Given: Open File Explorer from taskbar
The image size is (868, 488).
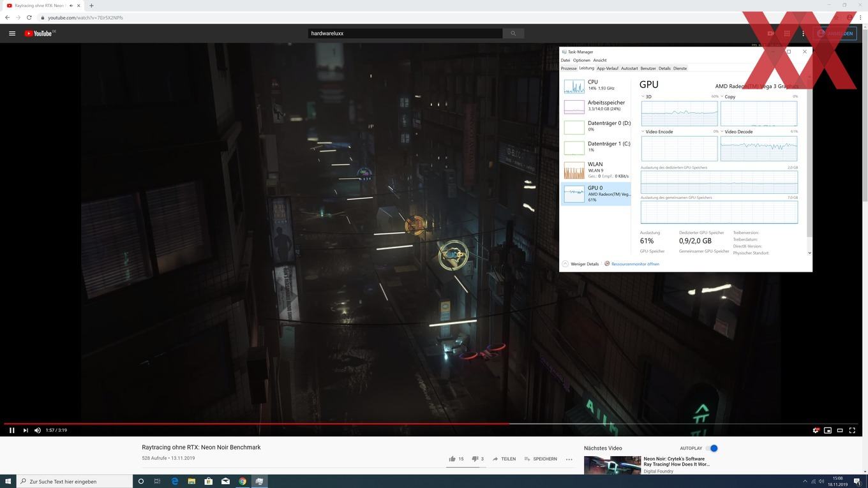Looking at the screenshot, I should click(x=191, y=481).
